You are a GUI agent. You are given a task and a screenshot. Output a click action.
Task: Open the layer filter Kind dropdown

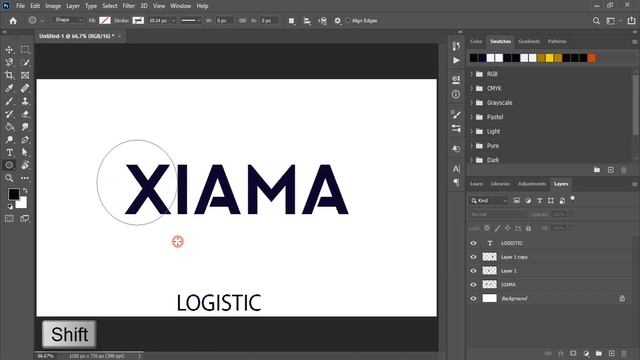pyautogui.click(x=489, y=200)
